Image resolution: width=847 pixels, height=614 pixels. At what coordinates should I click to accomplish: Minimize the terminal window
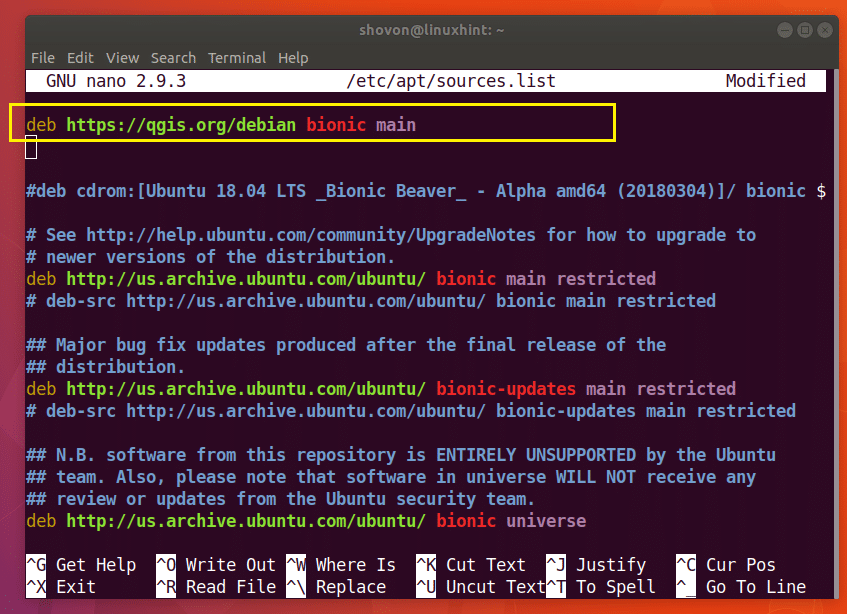(785, 30)
